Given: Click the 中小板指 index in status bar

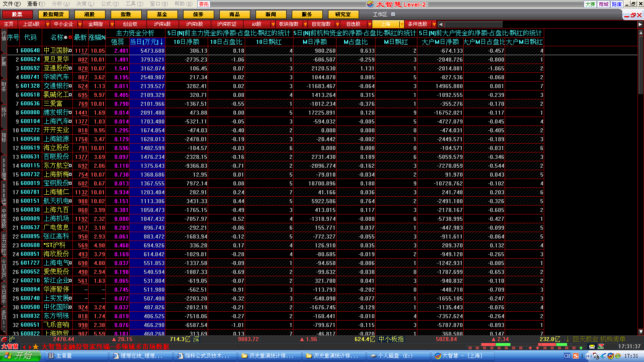Looking at the screenshot, I should coord(391,339).
